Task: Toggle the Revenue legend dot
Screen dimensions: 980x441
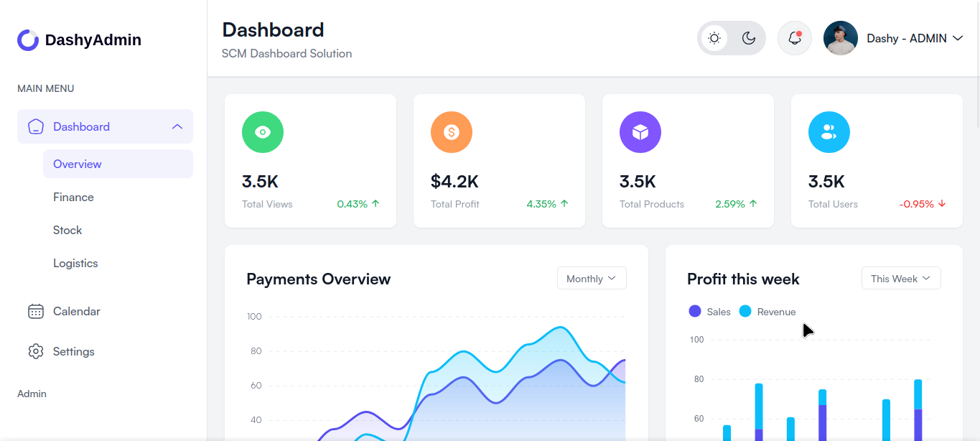Action: (x=745, y=311)
